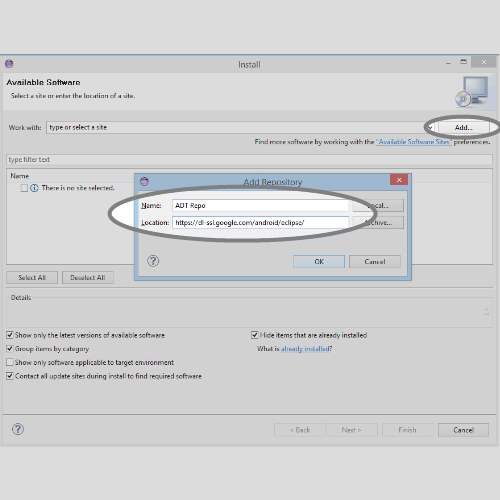This screenshot has height=500, width=500.
Task: Click OK in Add Repository dialog
Action: click(x=319, y=261)
